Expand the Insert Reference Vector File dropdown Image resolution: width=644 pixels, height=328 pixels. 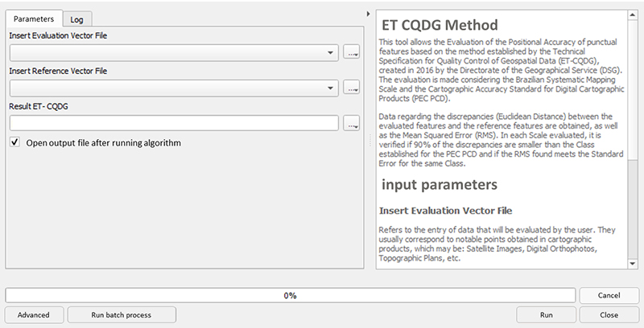[332, 88]
